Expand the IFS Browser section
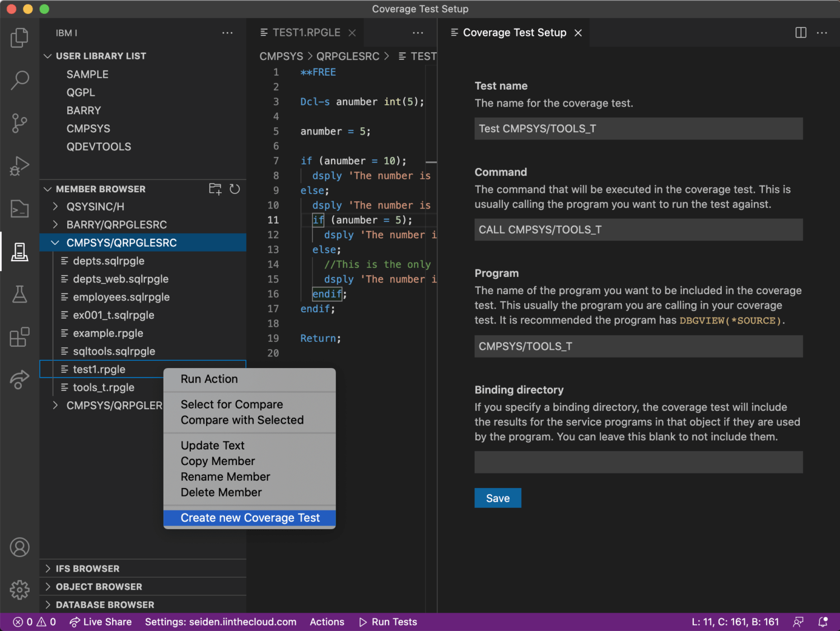Image resolution: width=840 pixels, height=631 pixels. 48,568
